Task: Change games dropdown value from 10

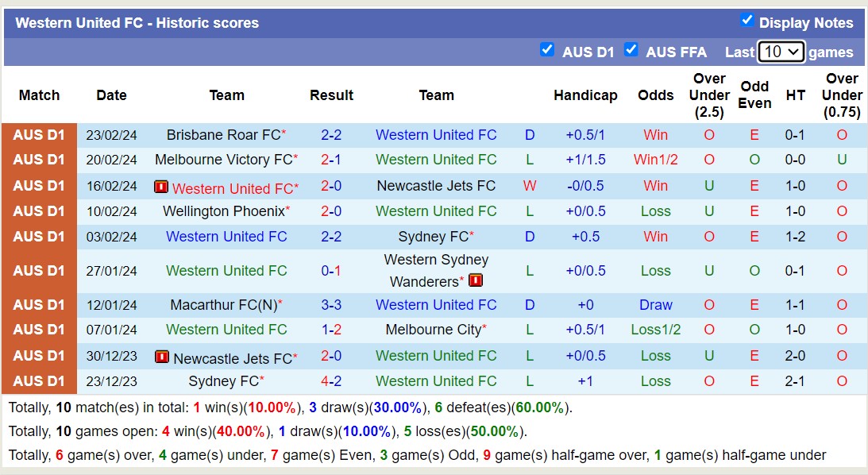Action: (781, 51)
